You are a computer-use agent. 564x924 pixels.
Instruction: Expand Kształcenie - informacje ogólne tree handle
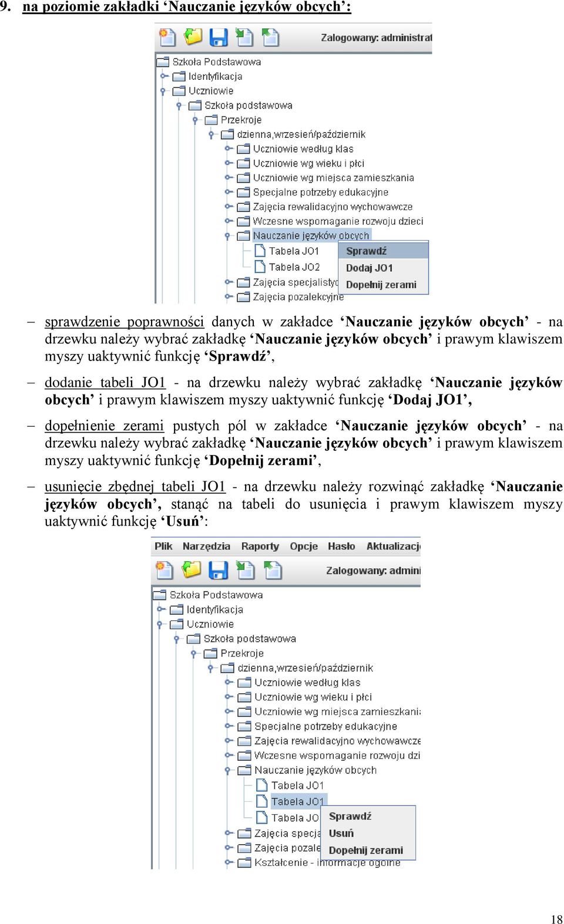click(x=228, y=862)
